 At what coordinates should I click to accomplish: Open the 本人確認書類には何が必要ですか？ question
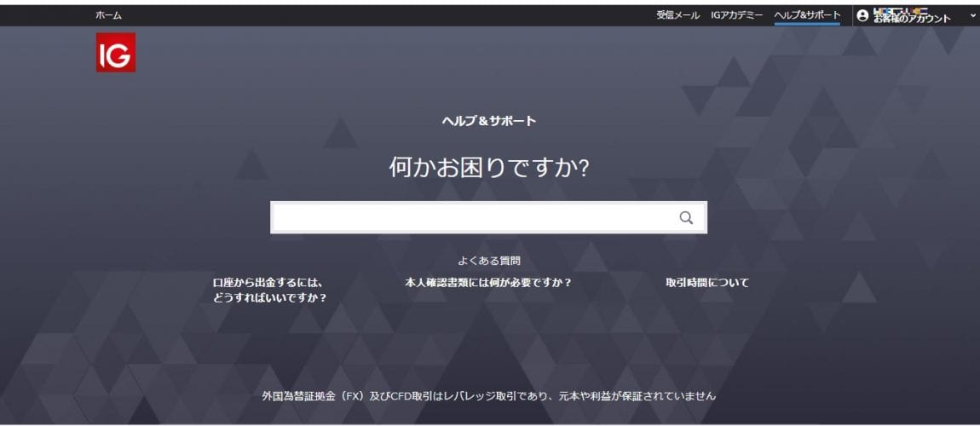(x=488, y=283)
